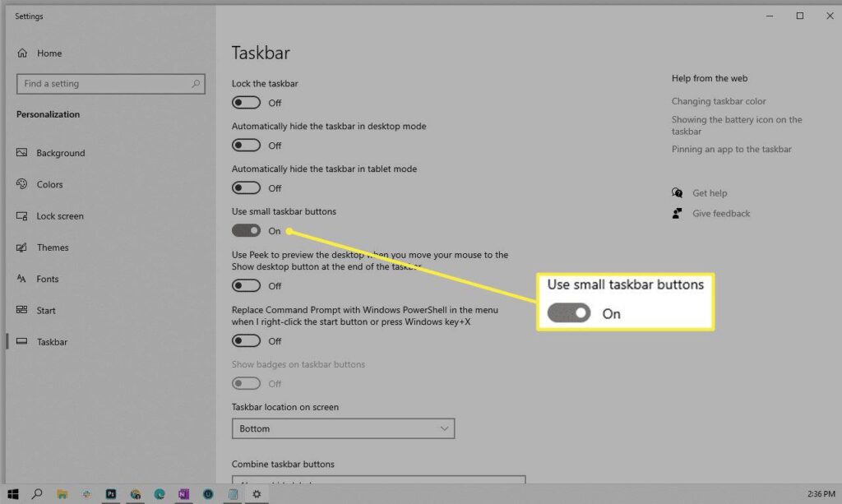Select Lock screen in the sidebar

(60, 216)
